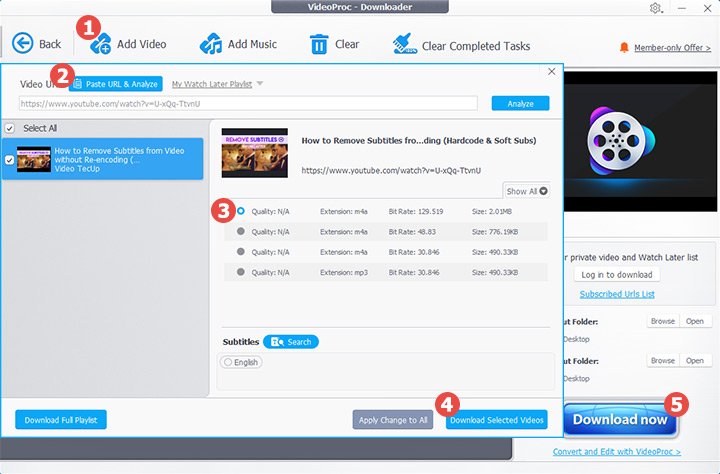The height and width of the screenshot is (474, 720).
Task: Click the Paste URL & Analyze button
Action: tap(116, 84)
